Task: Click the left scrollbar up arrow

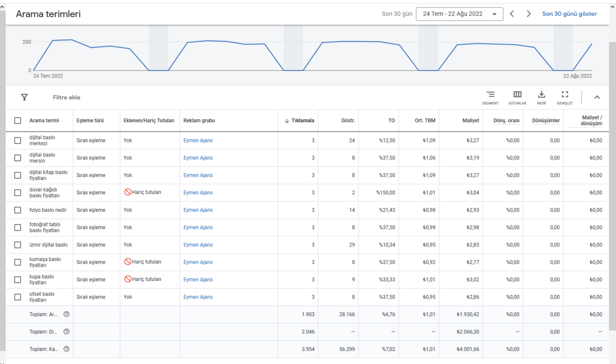Action: pyautogui.click(x=3, y=6)
